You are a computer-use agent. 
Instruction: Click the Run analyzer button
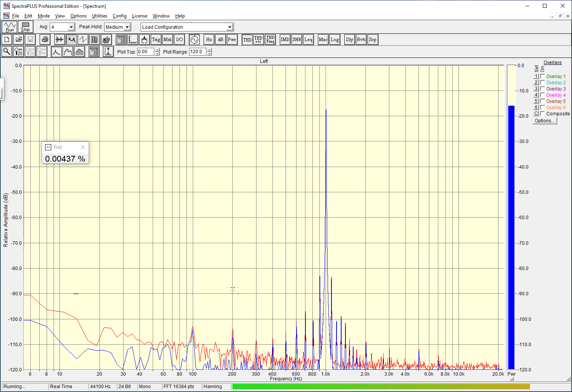coord(9,27)
